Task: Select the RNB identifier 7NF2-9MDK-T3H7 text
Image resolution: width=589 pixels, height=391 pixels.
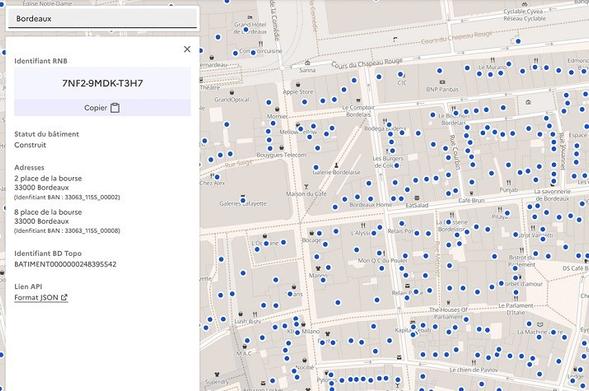Action: tap(103, 83)
